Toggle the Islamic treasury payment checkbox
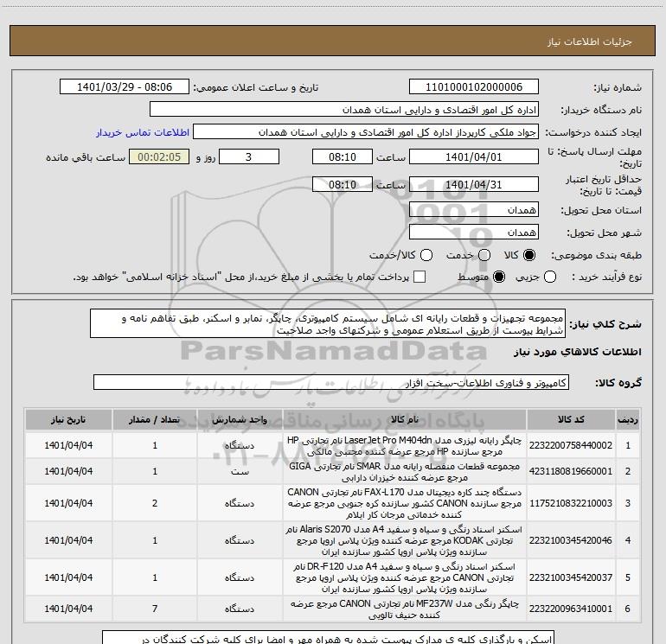The width and height of the screenshot is (666, 644). (419, 277)
